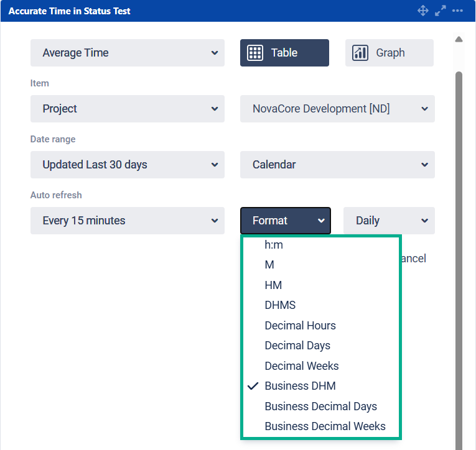
Task: Expand the Calendar dropdown
Action: point(337,165)
